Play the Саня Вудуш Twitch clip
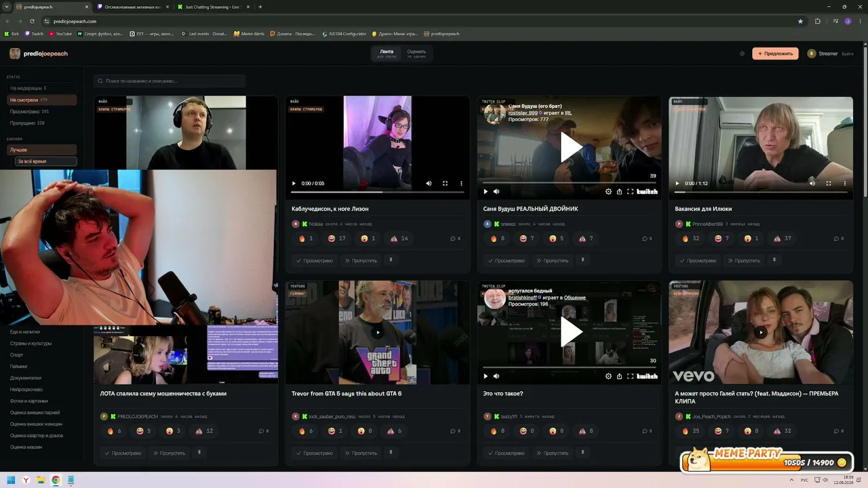 pyautogui.click(x=571, y=146)
